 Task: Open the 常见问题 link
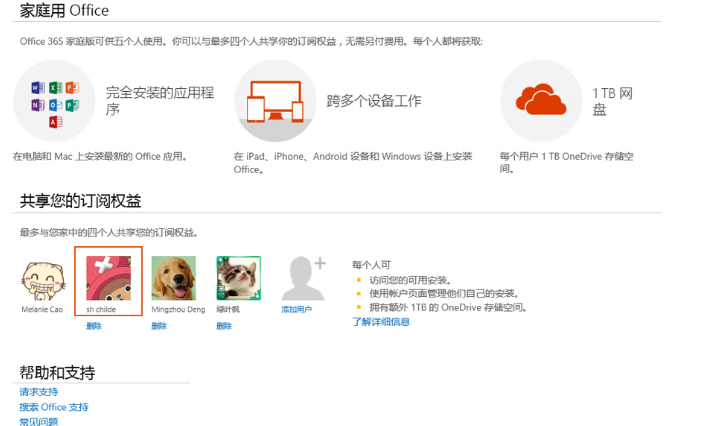tap(39, 421)
